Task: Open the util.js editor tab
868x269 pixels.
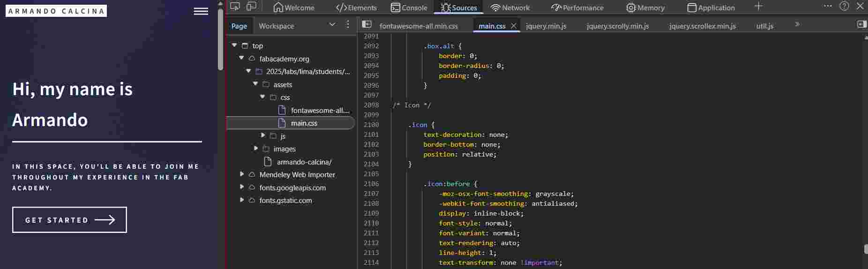Action: [x=765, y=26]
